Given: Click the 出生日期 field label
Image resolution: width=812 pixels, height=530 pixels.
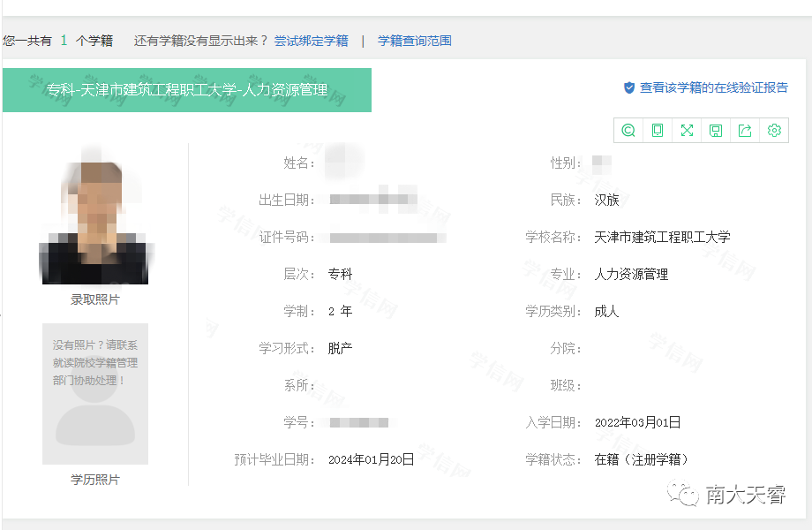Looking at the screenshot, I should pos(287,200).
